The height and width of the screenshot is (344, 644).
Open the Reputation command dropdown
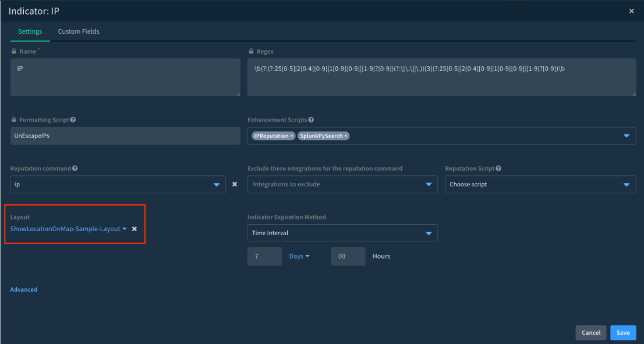216,185
